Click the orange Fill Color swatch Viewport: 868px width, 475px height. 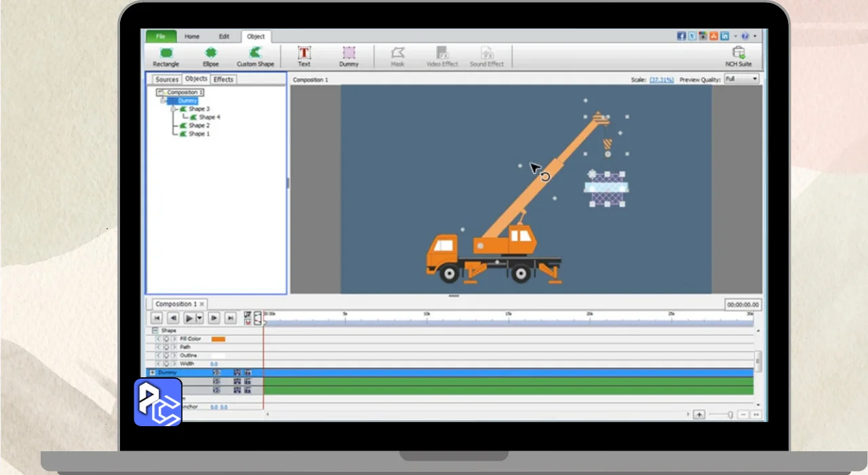[x=218, y=339]
